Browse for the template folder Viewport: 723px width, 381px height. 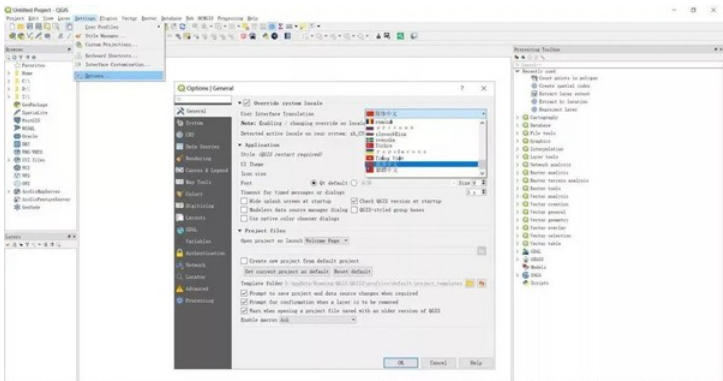(x=470, y=283)
